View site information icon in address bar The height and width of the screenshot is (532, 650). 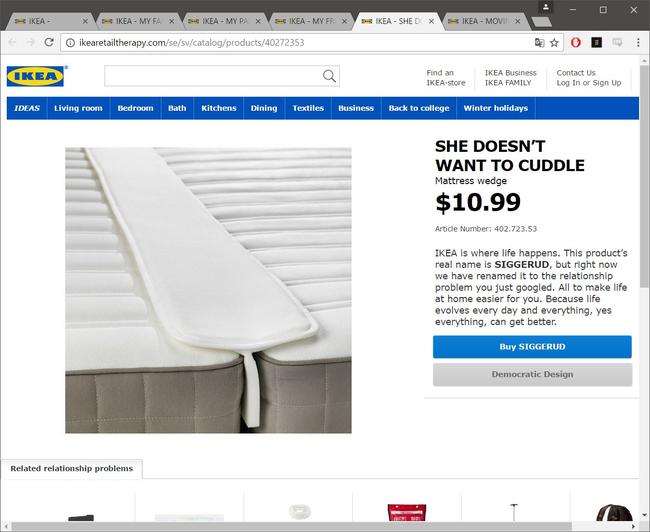70,43
